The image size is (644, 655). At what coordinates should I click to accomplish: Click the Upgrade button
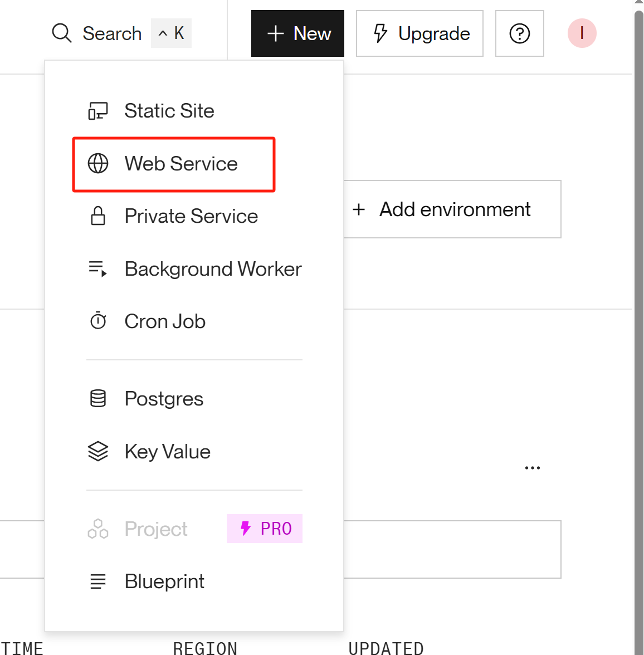point(419,33)
